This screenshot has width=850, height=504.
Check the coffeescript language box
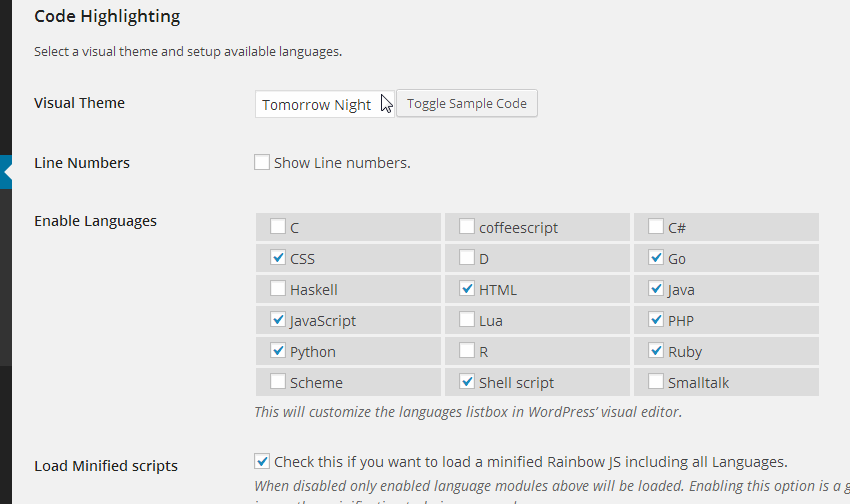pos(467,227)
